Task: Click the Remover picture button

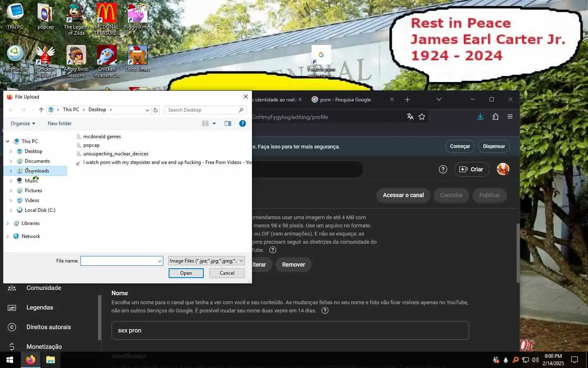Action: coord(293,265)
